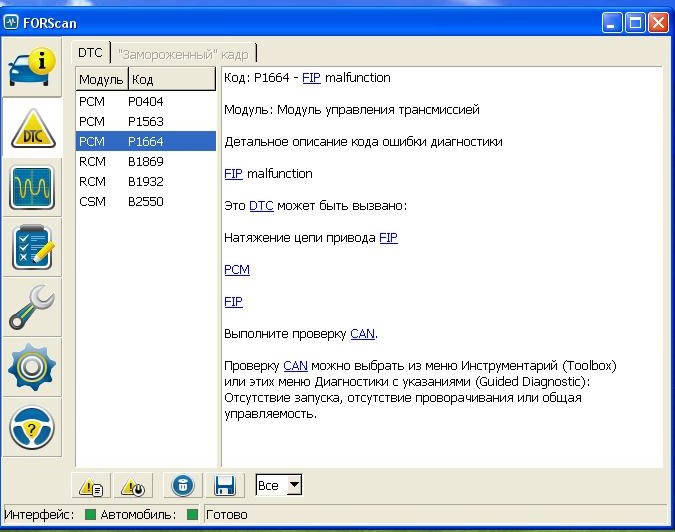Minimize the FORScan window
This screenshot has width=675, height=532.
tap(612, 23)
